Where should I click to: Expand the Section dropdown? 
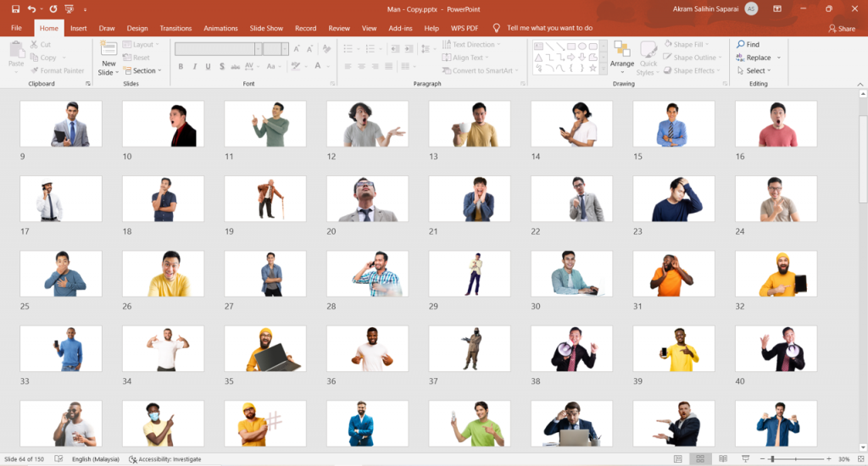144,71
